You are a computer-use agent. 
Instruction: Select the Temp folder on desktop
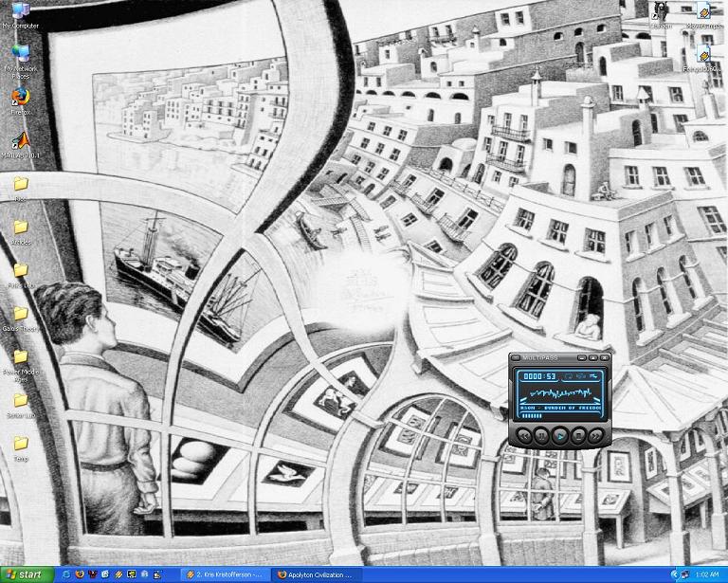click(x=21, y=448)
